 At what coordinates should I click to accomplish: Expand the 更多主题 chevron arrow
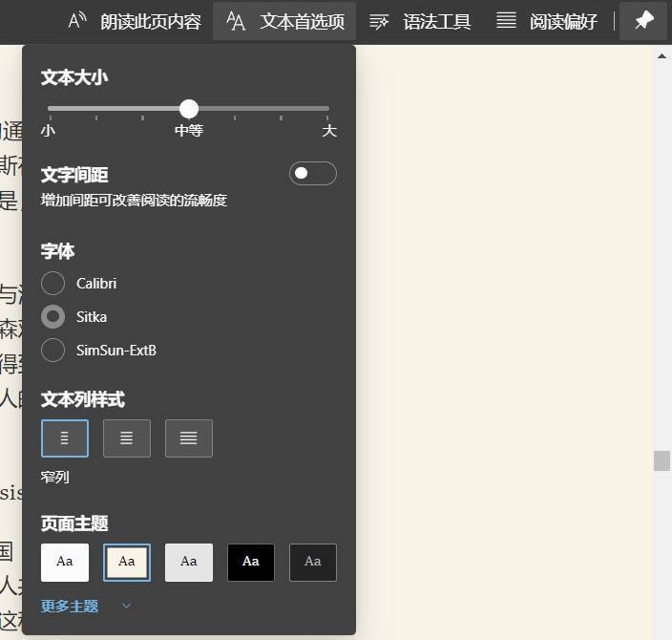[126, 606]
